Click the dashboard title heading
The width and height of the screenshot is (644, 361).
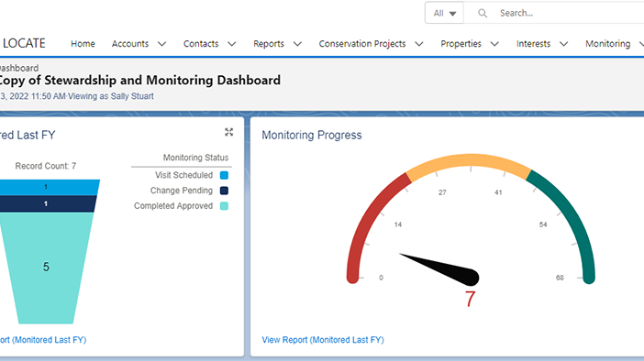tap(139, 80)
